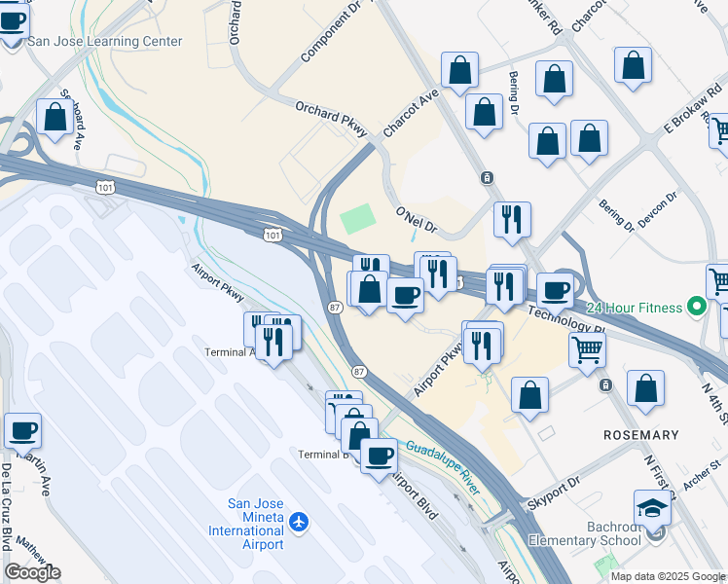
Task: Select the Archer St road label
Action: pyautogui.click(x=702, y=476)
